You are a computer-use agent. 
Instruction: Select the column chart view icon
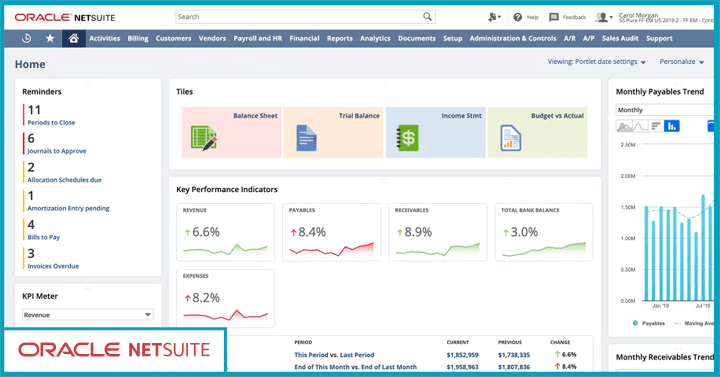[672, 126]
